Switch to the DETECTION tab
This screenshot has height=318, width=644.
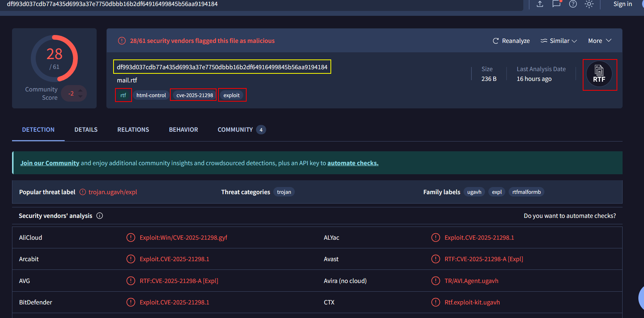38,129
